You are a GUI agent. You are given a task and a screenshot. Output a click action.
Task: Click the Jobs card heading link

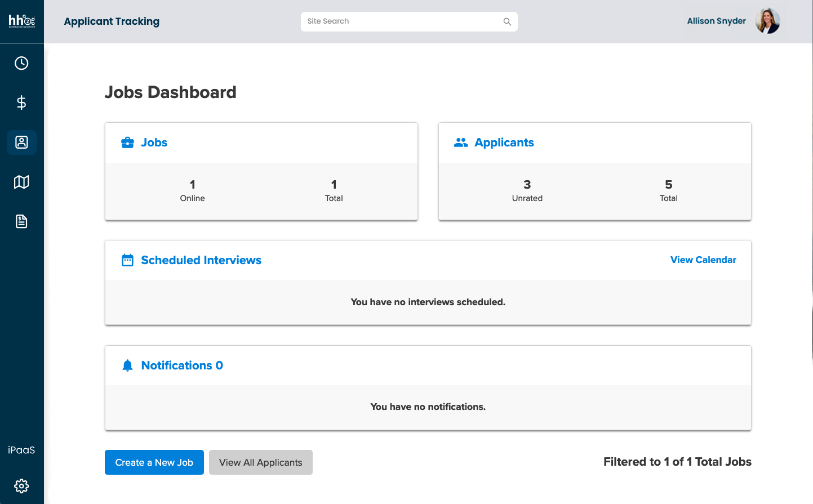tap(153, 142)
